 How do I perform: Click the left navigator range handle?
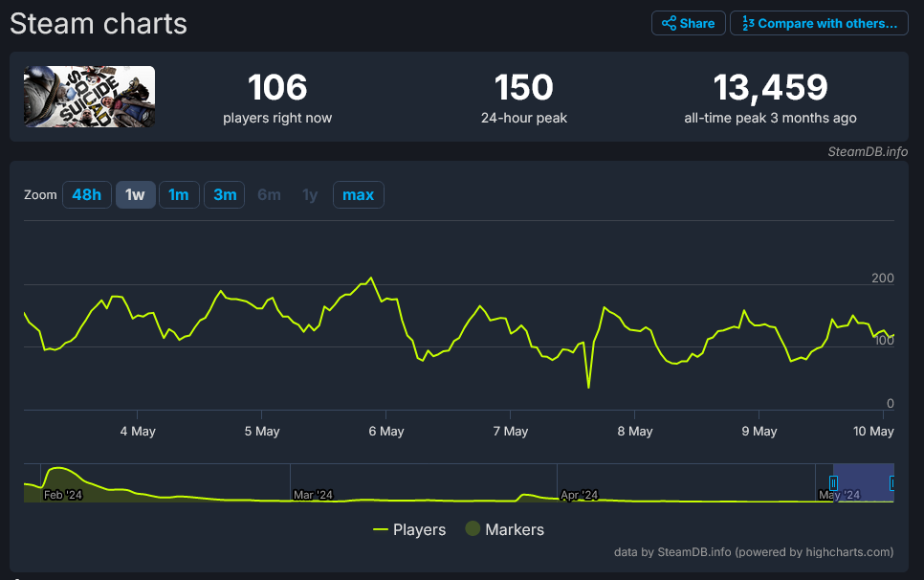(833, 483)
